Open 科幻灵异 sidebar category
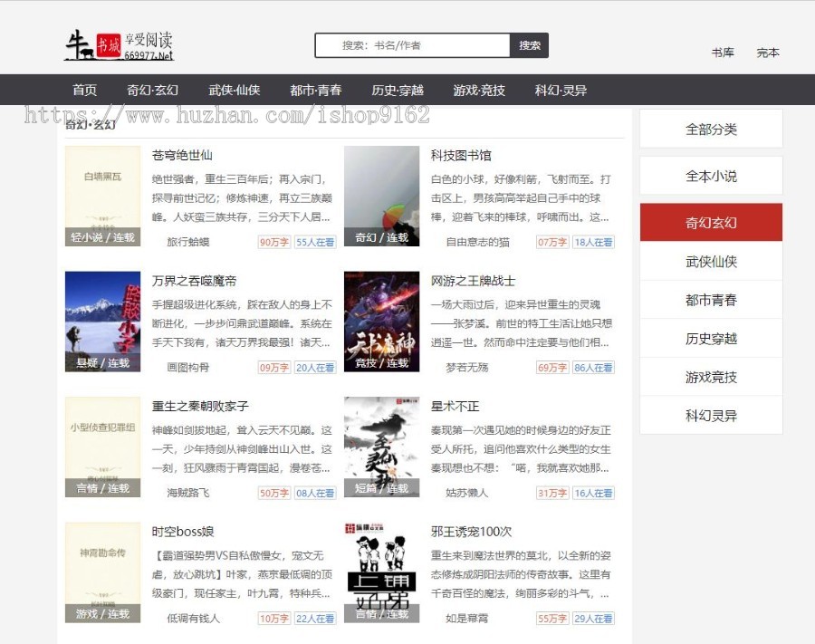 pyautogui.click(x=711, y=416)
